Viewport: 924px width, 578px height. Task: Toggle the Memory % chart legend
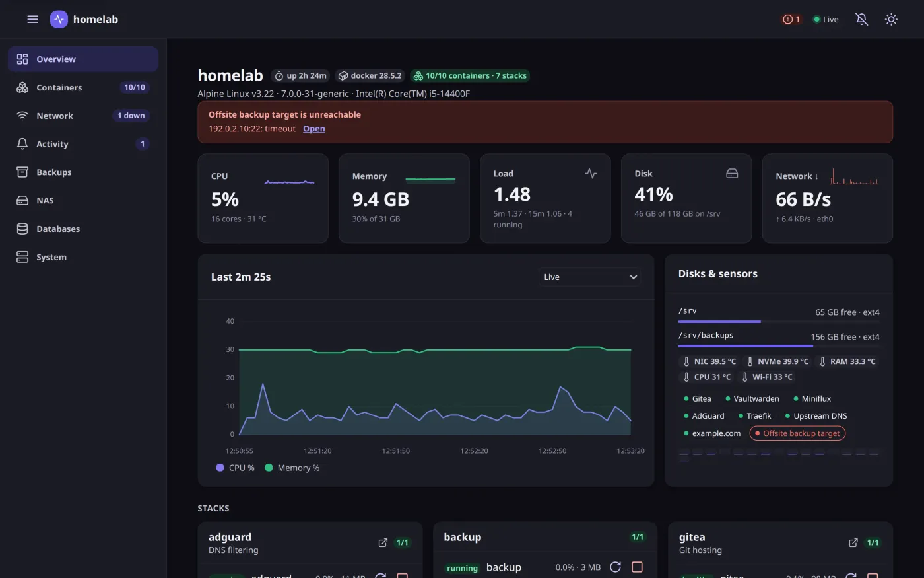[x=292, y=468]
